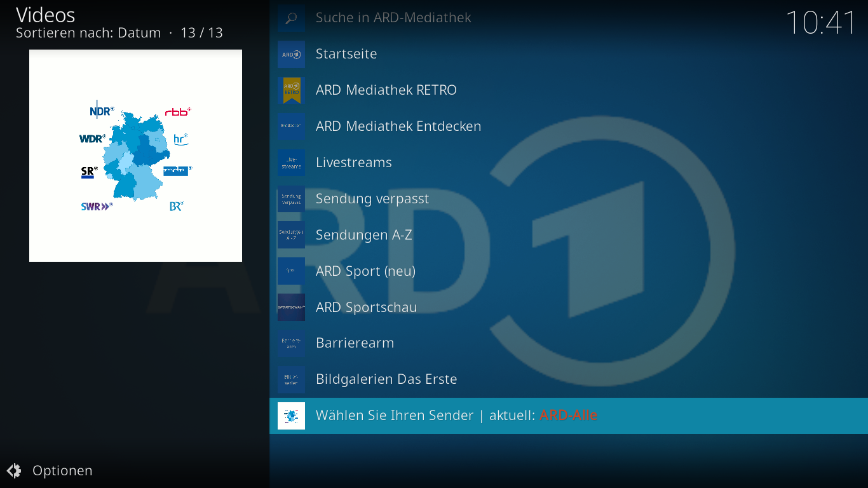Open the Barrierearm entry

coord(569,343)
